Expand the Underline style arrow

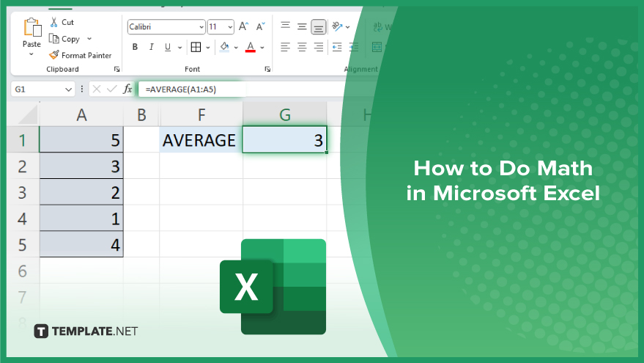click(x=179, y=48)
